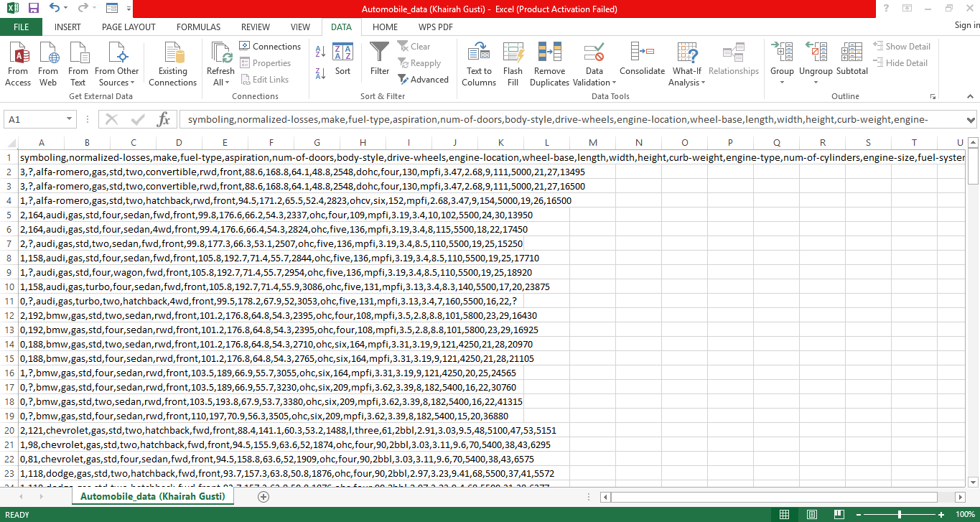Switch to the VIEW tab
Viewport: 980px width, 522px height.
pos(300,27)
